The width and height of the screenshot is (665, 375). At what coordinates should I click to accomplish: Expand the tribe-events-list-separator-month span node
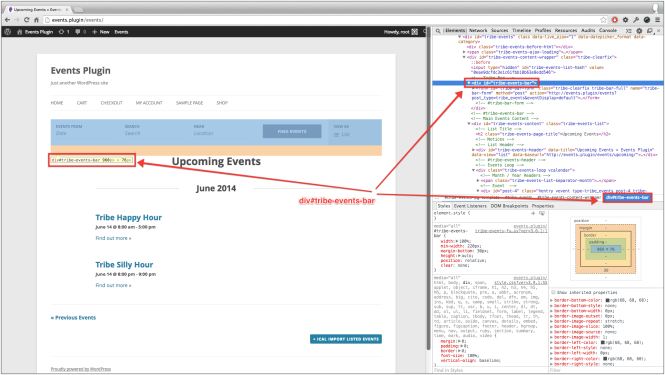(x=478, y=181)
